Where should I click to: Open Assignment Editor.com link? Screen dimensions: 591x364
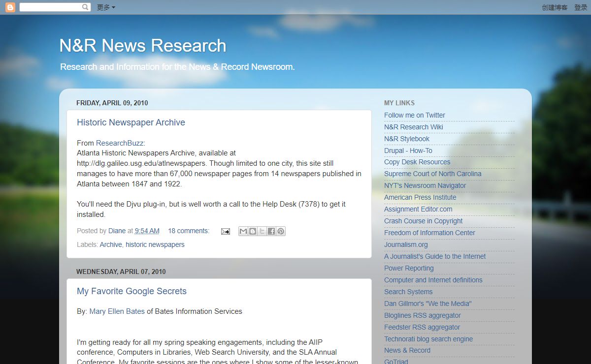click(x=418, y=209)
